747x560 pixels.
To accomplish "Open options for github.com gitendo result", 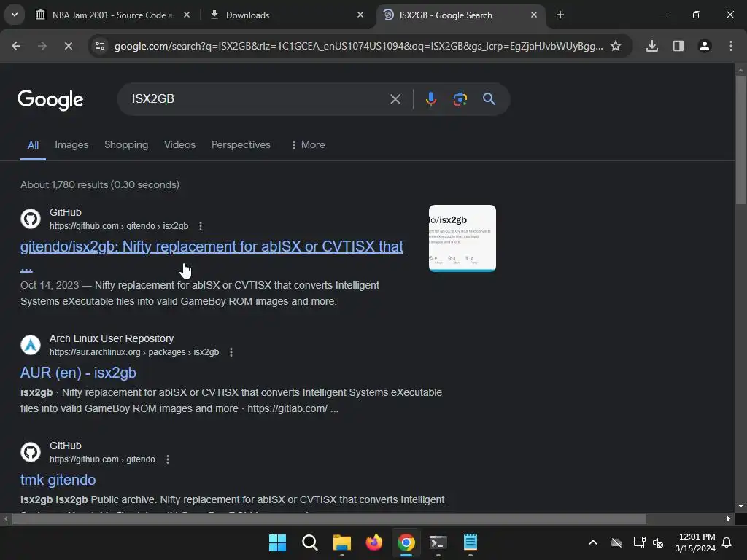I will coord(167,459).
